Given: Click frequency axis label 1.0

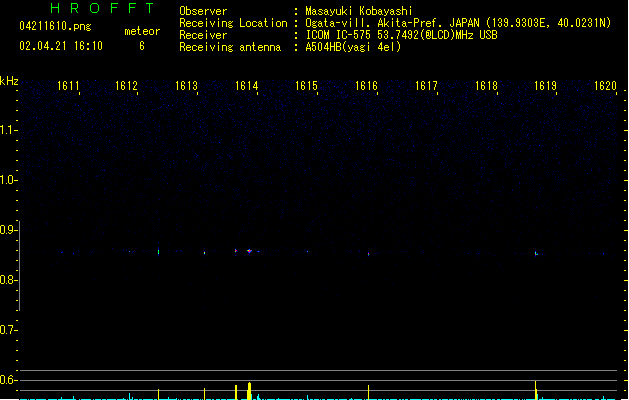Looking at the screenshot, I should click(8, 180).
